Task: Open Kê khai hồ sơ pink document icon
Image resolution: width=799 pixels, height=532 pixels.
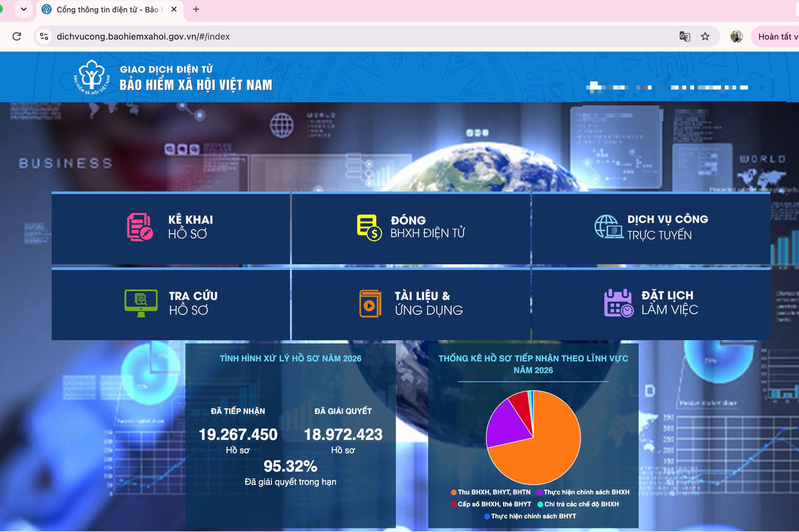Action: coord(140,227)
